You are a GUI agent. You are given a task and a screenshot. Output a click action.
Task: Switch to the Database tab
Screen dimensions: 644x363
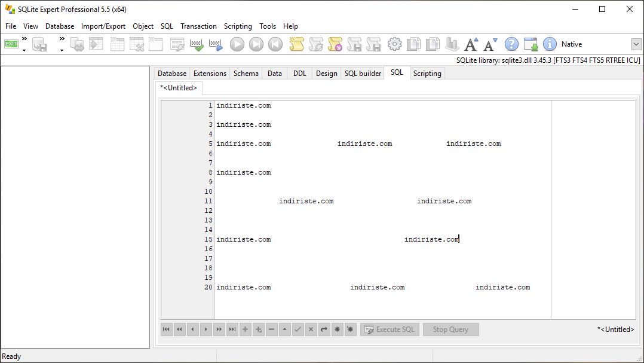coord(172,73)
